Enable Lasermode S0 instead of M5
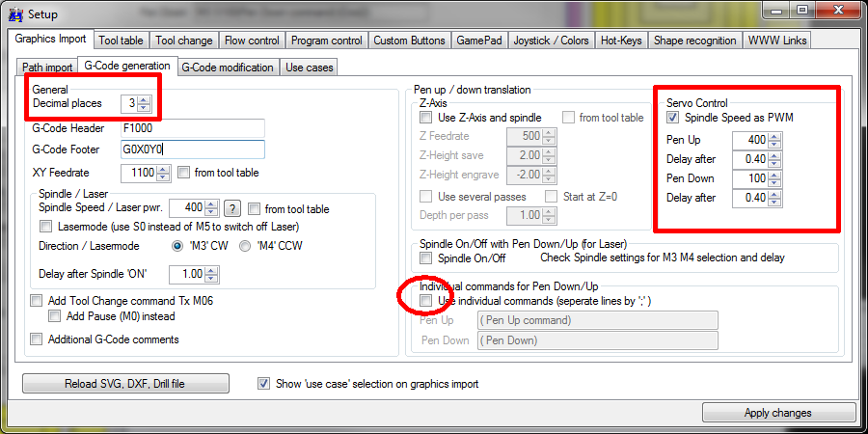The height and width of the screenshot is (434, 868). click(47, 226)
